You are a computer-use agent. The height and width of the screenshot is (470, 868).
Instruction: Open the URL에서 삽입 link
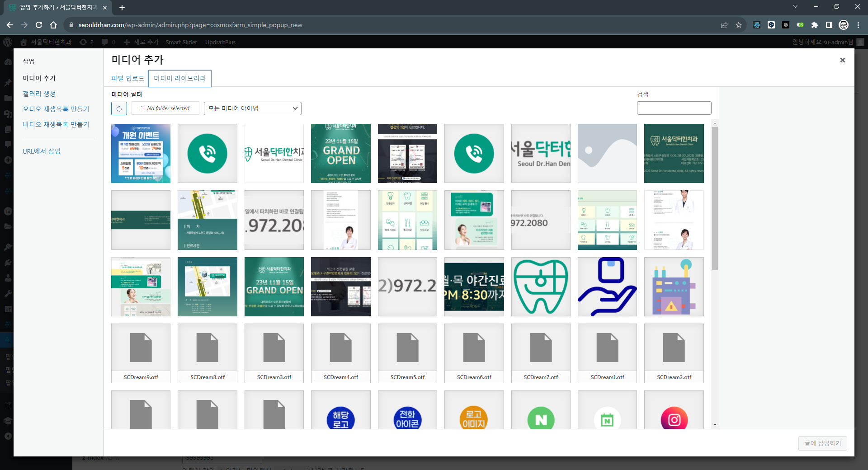click(x=42, y=151)
